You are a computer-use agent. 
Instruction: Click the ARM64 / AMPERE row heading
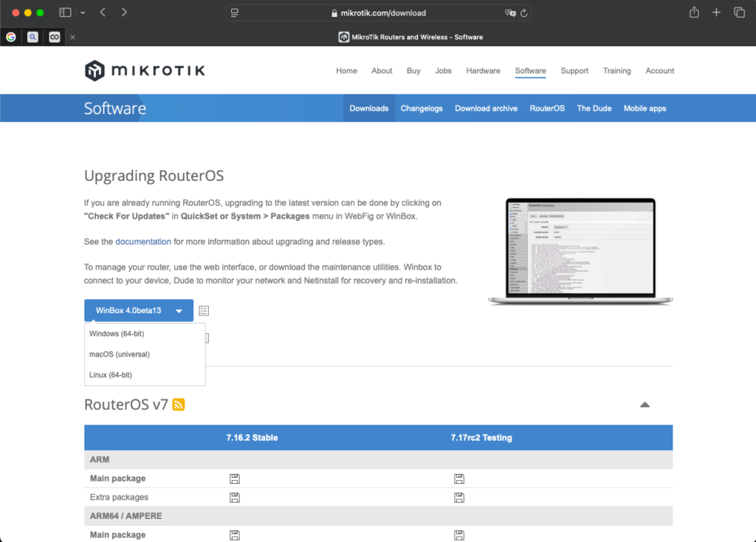click(126, 516)
